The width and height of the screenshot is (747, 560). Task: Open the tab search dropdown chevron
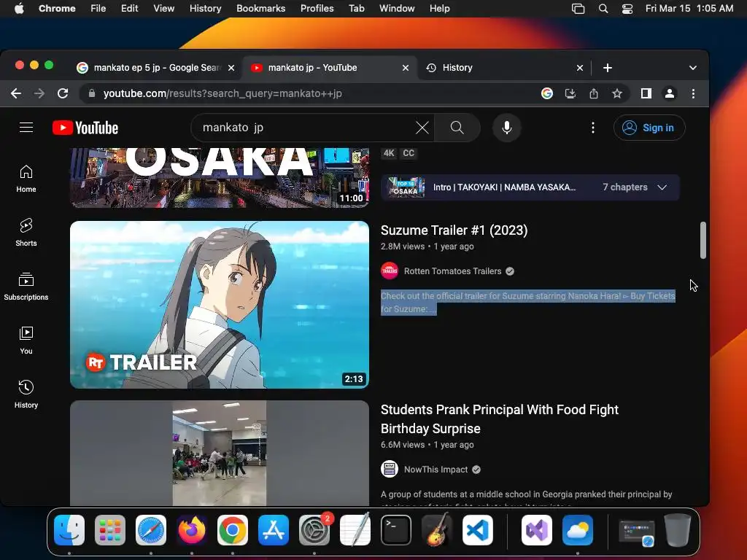tap(693, 68)
